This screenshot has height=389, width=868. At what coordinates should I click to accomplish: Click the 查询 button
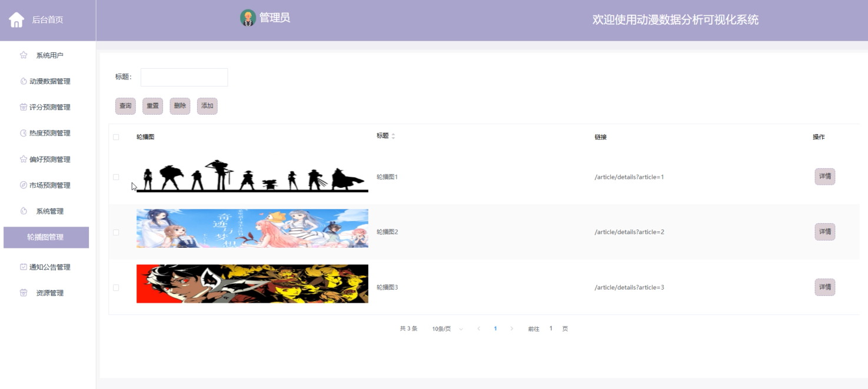(x=125, y=106)
